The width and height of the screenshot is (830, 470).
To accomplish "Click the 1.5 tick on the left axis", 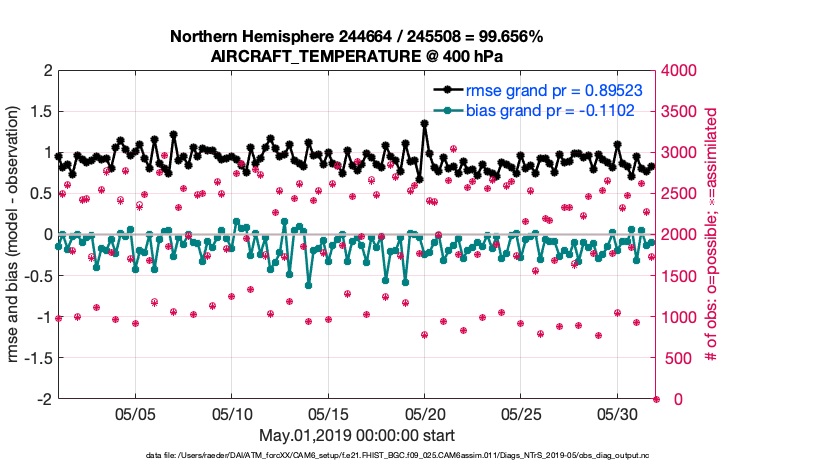I will click(41, 112).
